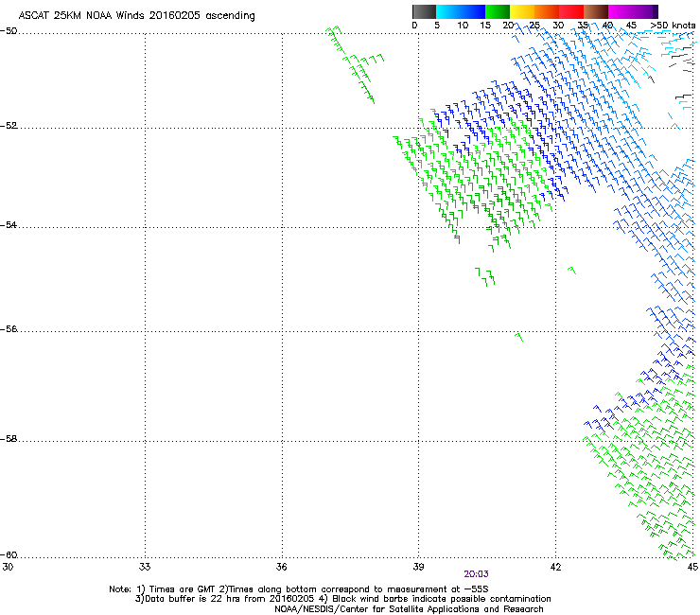Viewport: 700px width, 615px height.
Task: Click the '15' value under the color legend
Action: pos(485,25)
